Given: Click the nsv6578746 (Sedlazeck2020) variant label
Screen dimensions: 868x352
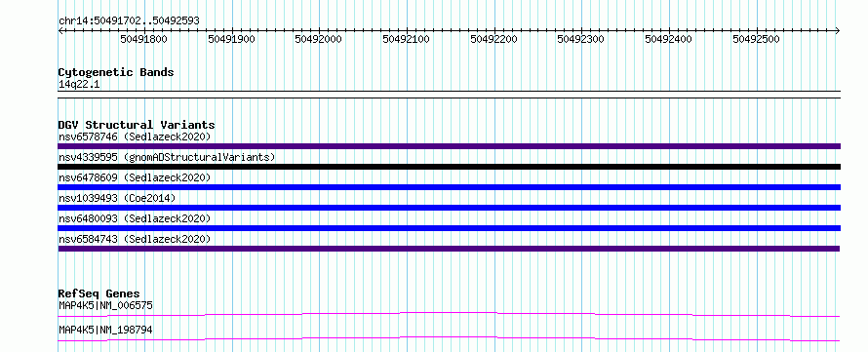Looking at the screenshot, I should [135, 137].
